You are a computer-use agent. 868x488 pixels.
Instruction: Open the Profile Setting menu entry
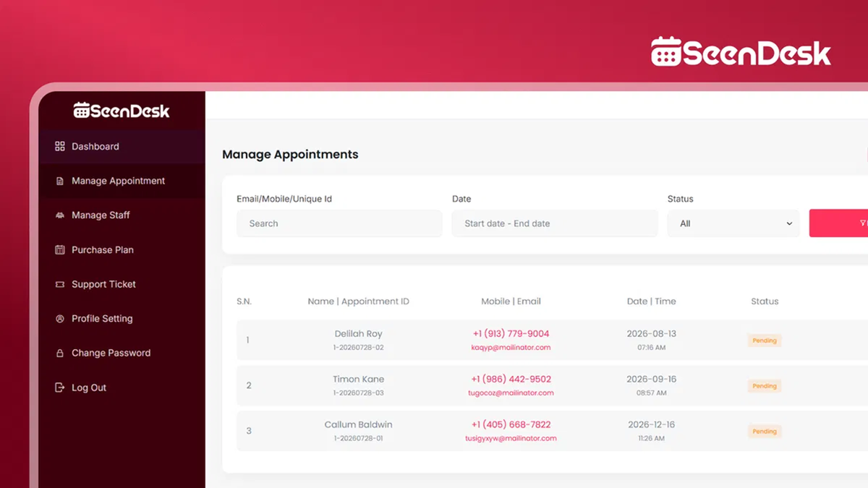[122, 319]
